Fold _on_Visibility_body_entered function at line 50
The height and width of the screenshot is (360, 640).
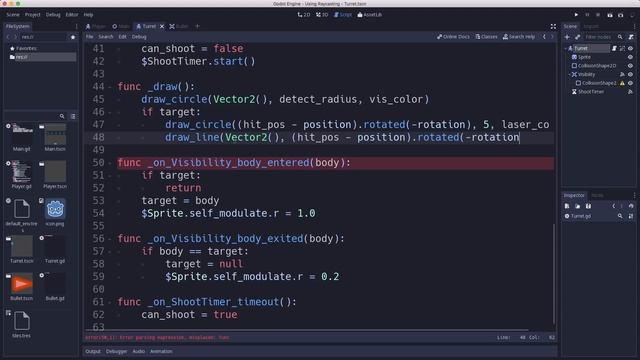[x=110, y=163]
